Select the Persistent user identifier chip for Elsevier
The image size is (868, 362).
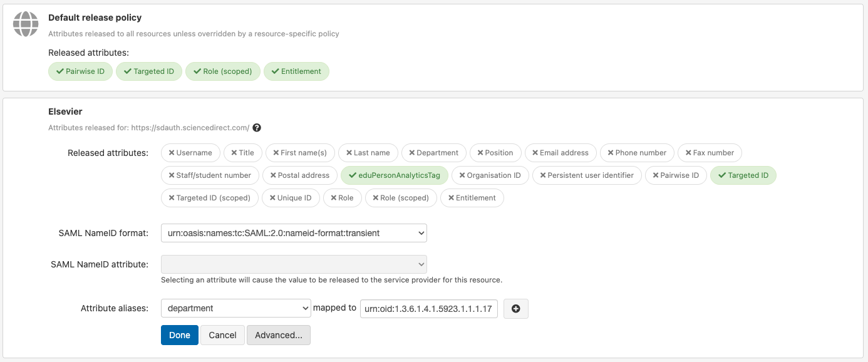click(587, 175)
